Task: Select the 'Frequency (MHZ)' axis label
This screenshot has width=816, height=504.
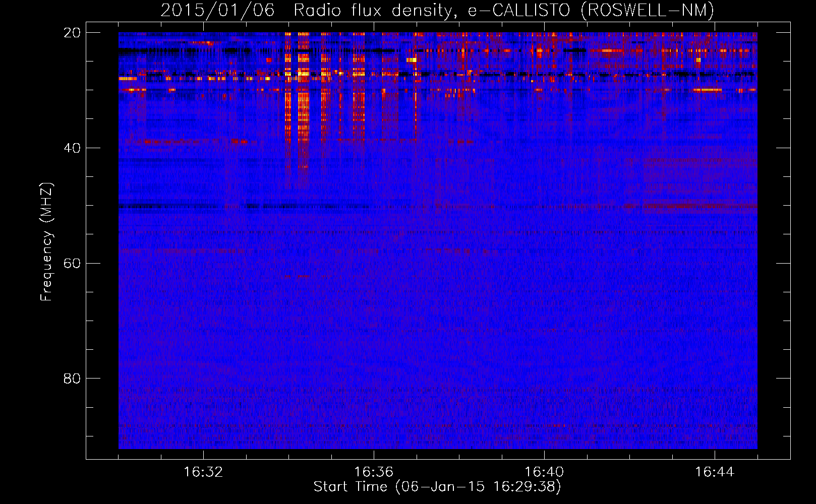Action: (46, 242)
